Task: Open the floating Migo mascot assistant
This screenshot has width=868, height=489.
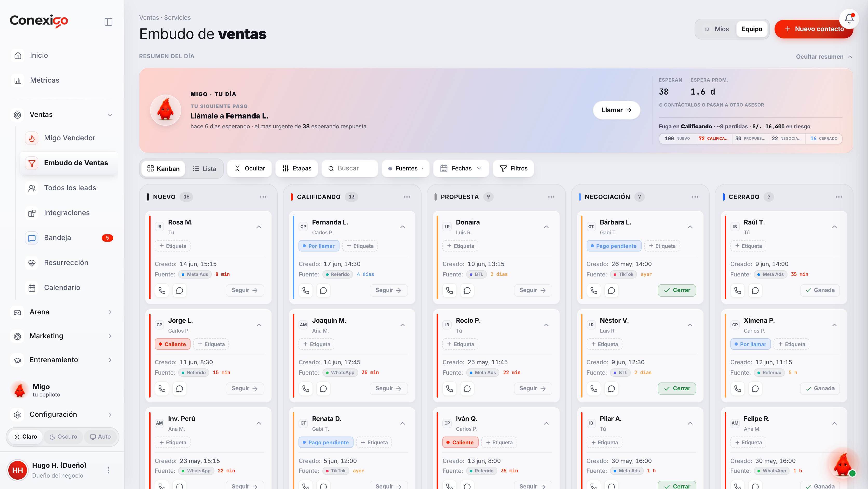Action: click(x=843, y=465)
